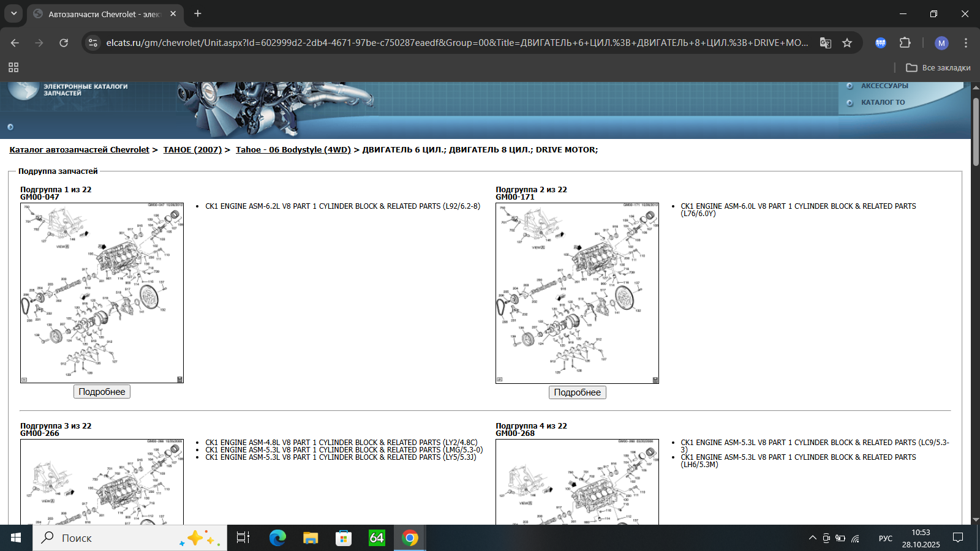Open the Windows notification center
The width and height of the screenshot is (980, 551).
coord(959,538)
